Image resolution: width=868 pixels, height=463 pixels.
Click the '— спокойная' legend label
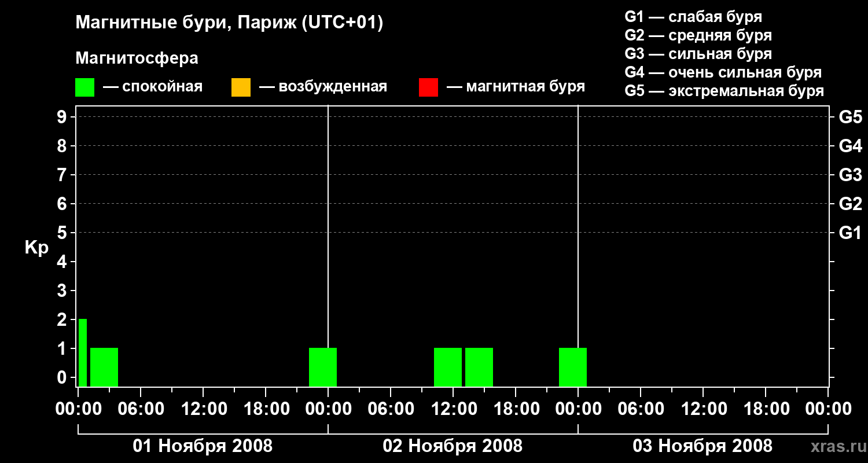pyautogui.click(x=153, y=87)
